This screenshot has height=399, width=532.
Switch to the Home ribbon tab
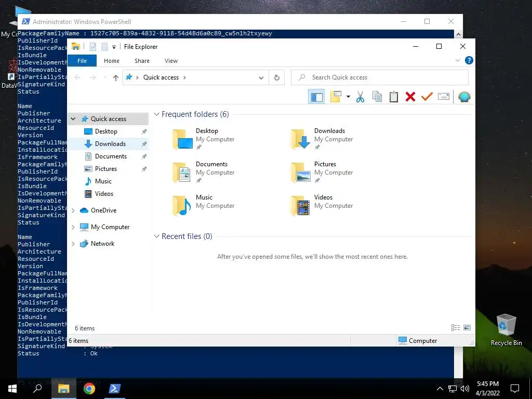click(112, 61)
